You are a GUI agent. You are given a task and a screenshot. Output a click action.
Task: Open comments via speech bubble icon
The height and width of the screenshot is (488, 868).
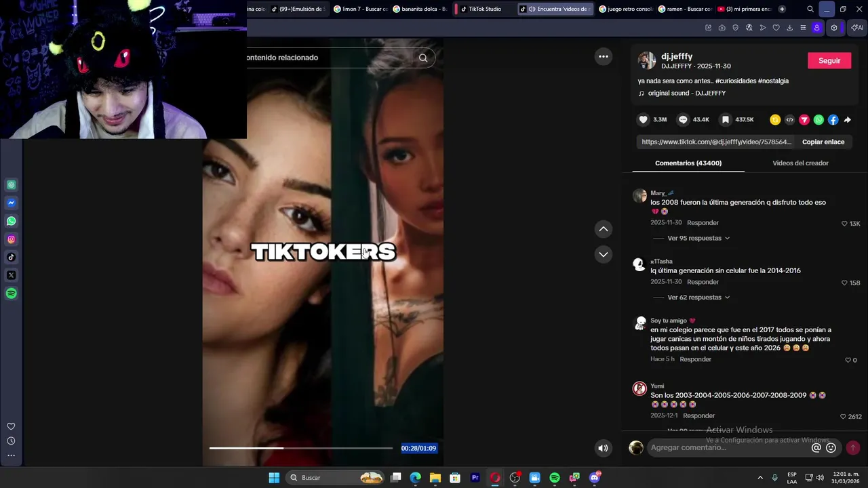pyautogui.click(x=684, y=119)
